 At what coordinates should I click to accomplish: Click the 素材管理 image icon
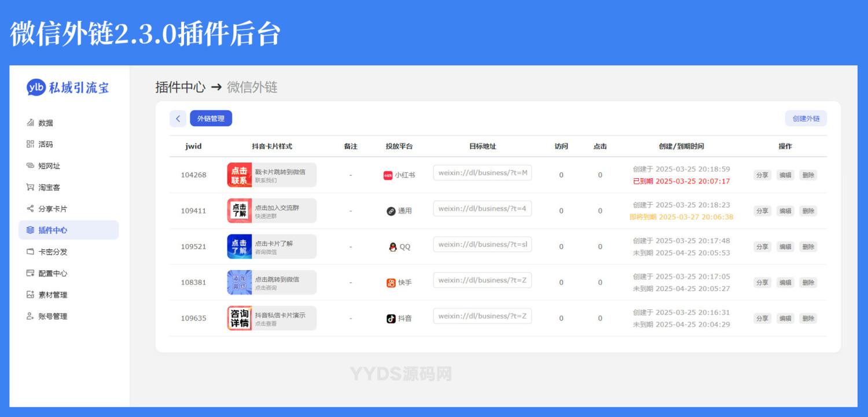30,295
